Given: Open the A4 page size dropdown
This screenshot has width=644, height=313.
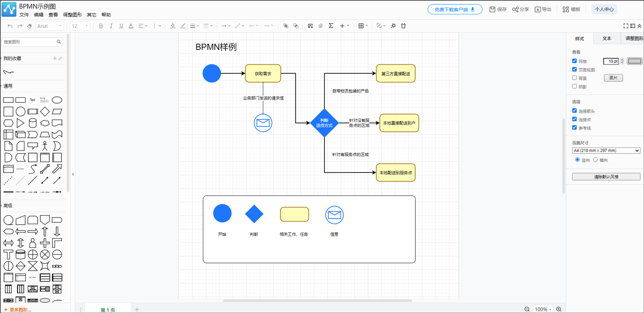Looking at the screenshot, I should pos(606,151).
